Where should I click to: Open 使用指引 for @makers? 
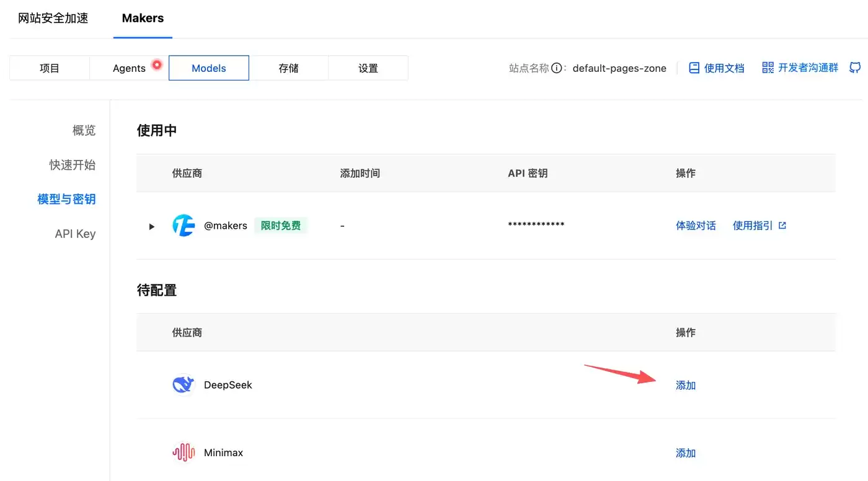[x=753, y=226]
